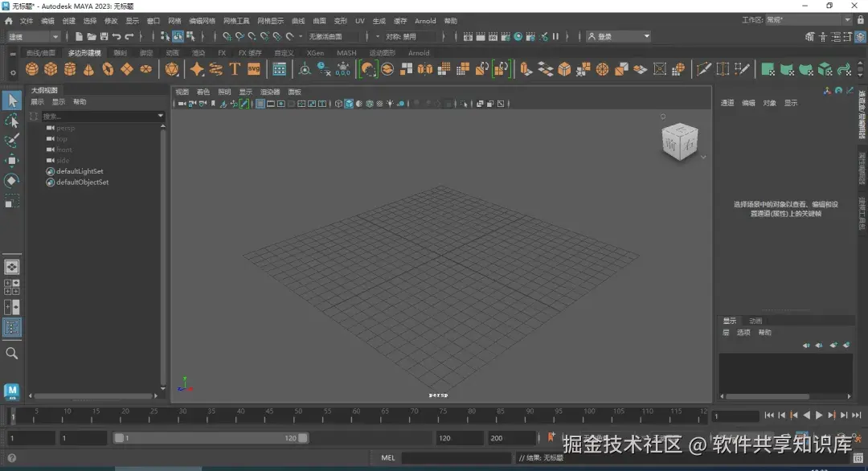
Task: Click the MEL script language button
Action: coord(388,458)
